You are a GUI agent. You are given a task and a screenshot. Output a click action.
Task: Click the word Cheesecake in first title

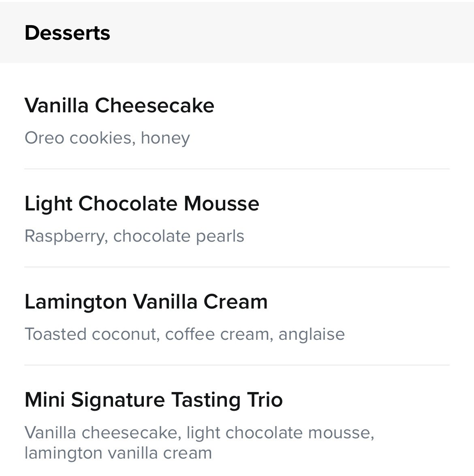(x=155, y=106)
